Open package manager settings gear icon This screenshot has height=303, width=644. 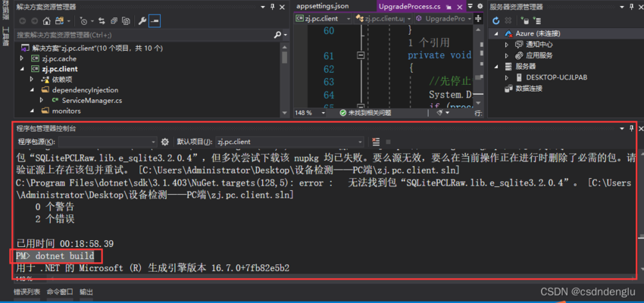tap(165, 142)
